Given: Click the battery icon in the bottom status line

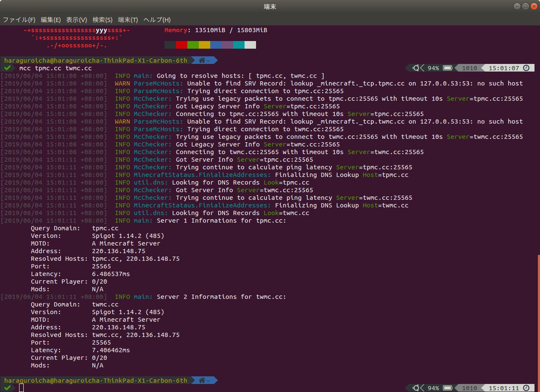Looking at the screenshot, I should (x=447, y=388).
